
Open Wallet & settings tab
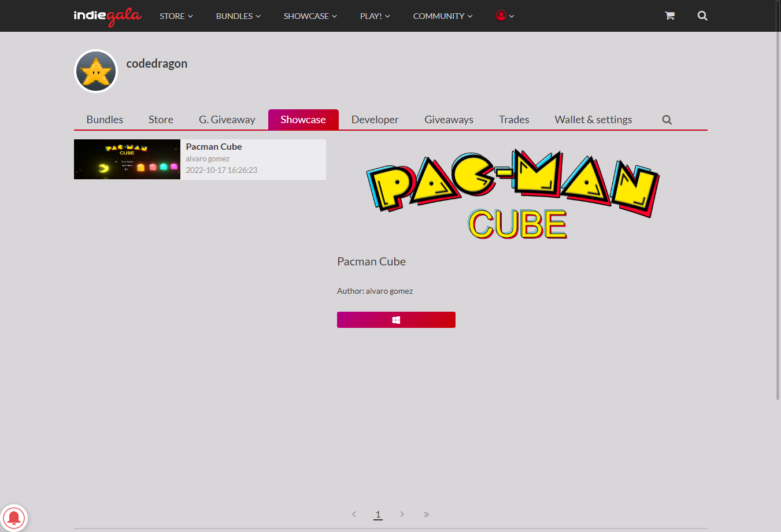point(593,120)
